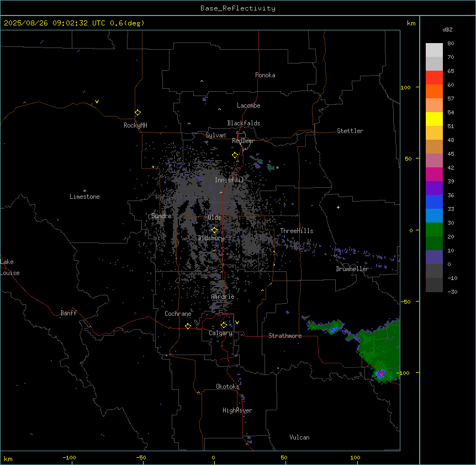Click the RedDeer label

click(243, 141)
